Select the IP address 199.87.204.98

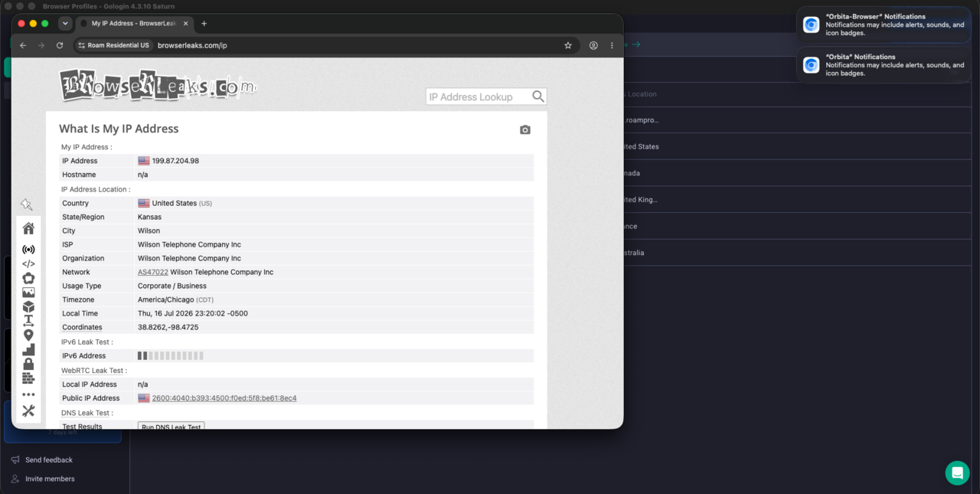(175, 161)
